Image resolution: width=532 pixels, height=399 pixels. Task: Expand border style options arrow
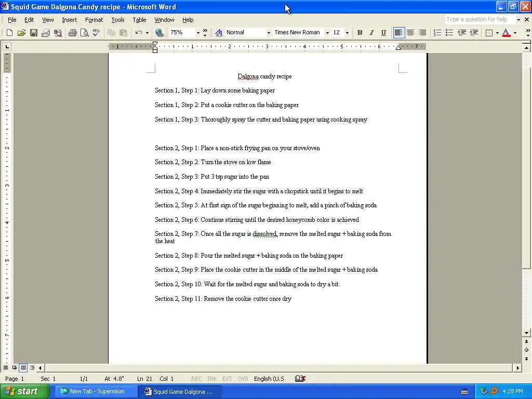coord(497,33)
